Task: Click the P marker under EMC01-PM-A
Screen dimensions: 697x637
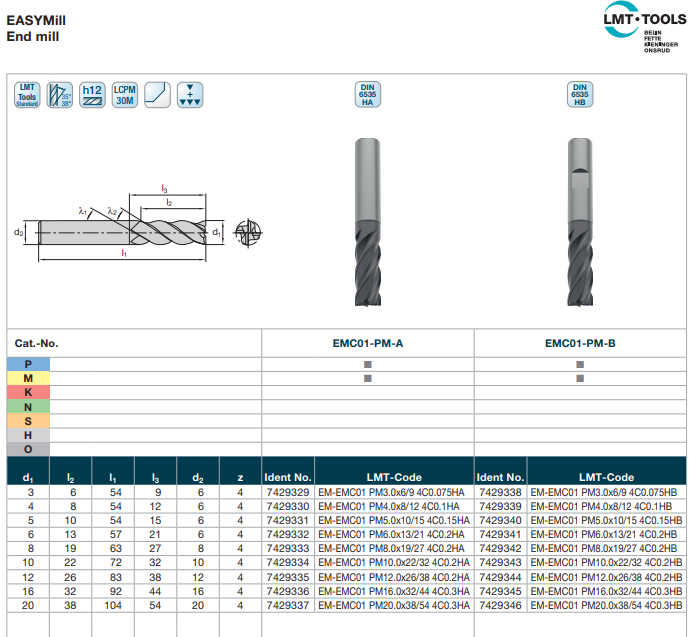Action: click(368, 365)
